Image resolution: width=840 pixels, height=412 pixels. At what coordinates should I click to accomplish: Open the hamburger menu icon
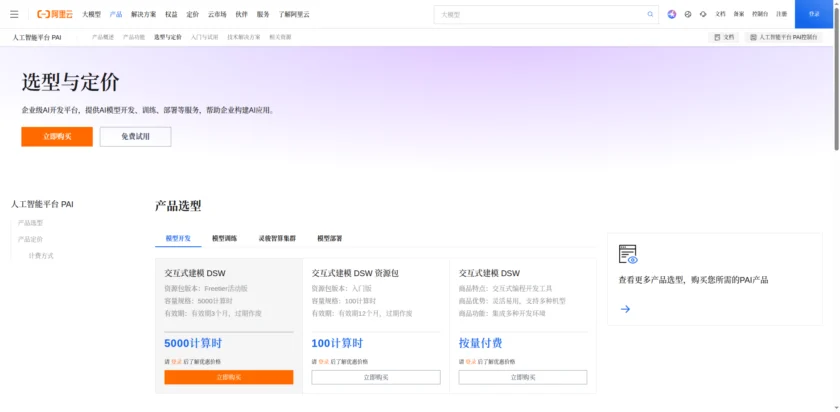click(14, 14)
